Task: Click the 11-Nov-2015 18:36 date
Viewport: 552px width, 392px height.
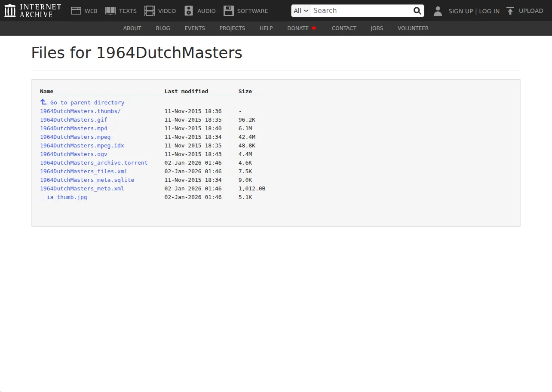Action: tap(193, 111)
